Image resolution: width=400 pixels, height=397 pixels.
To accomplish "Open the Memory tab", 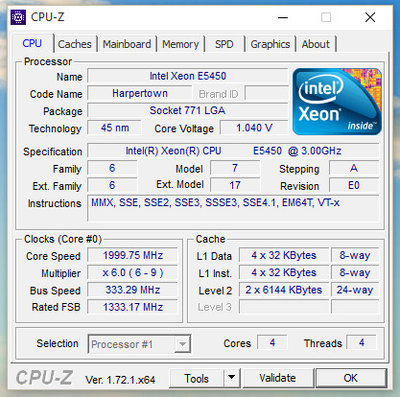I will click(x=180, y=44).
